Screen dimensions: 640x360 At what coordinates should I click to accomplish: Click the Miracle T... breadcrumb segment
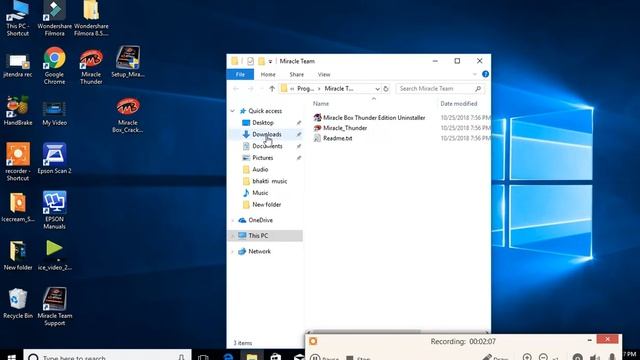point(339,89)
